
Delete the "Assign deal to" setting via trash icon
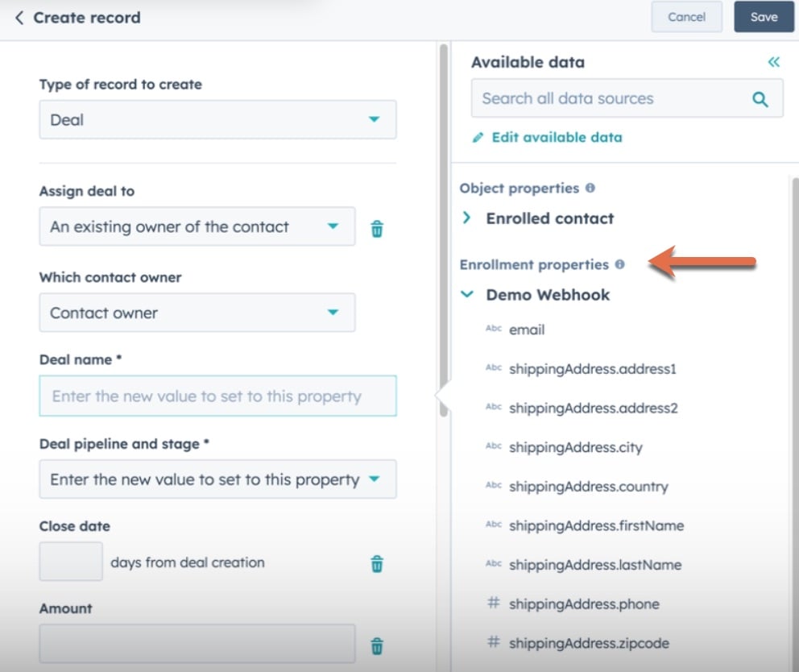pyautogui.click(x=375, y=229)
